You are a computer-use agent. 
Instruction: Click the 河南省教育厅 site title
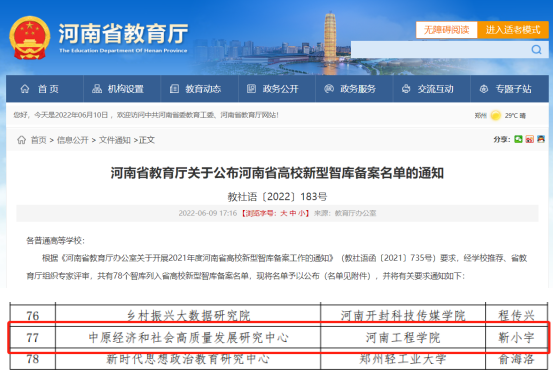[123, 33]
